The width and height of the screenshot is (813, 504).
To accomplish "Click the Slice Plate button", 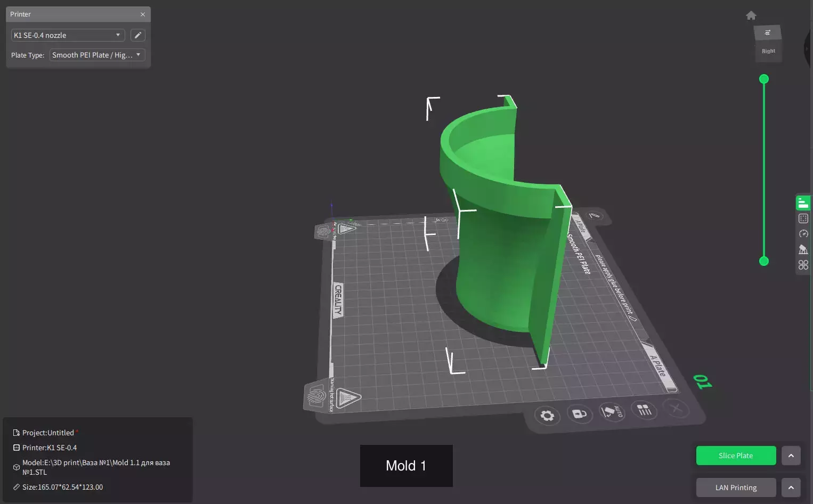I will point(736,456).
